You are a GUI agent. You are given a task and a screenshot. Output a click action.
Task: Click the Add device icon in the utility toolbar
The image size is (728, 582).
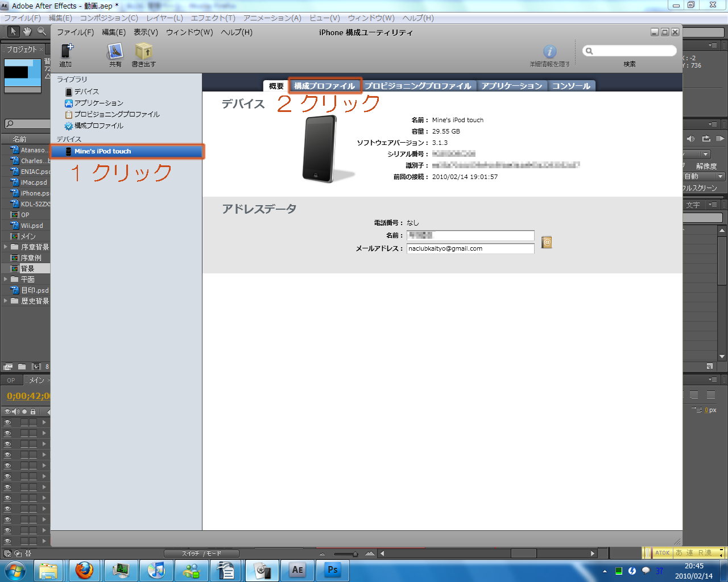tap(67, 51)
